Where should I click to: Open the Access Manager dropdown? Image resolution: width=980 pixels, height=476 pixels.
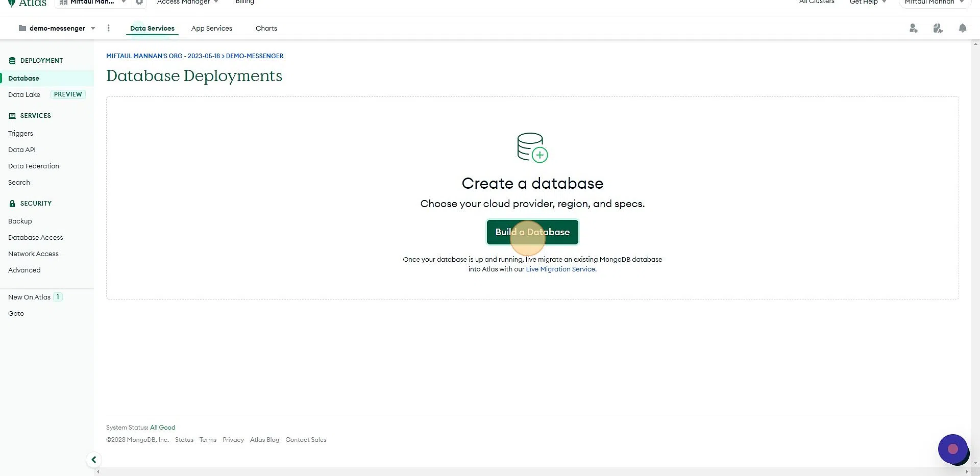(187, 3)
